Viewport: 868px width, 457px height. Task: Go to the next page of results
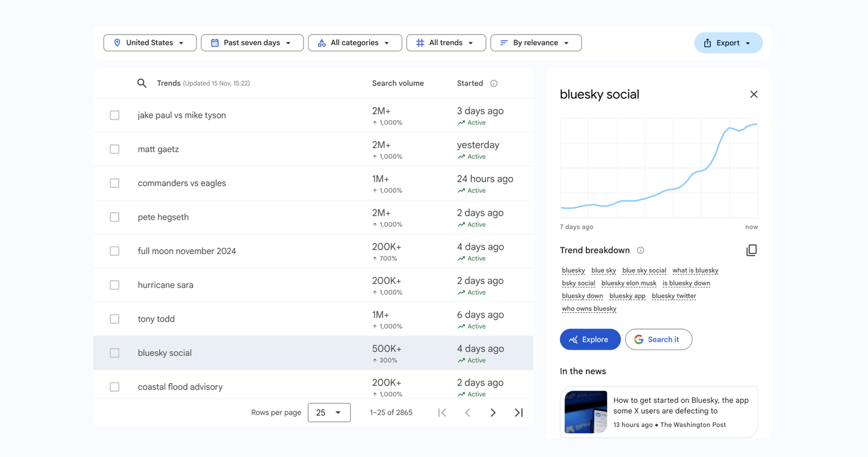point(493,412)
